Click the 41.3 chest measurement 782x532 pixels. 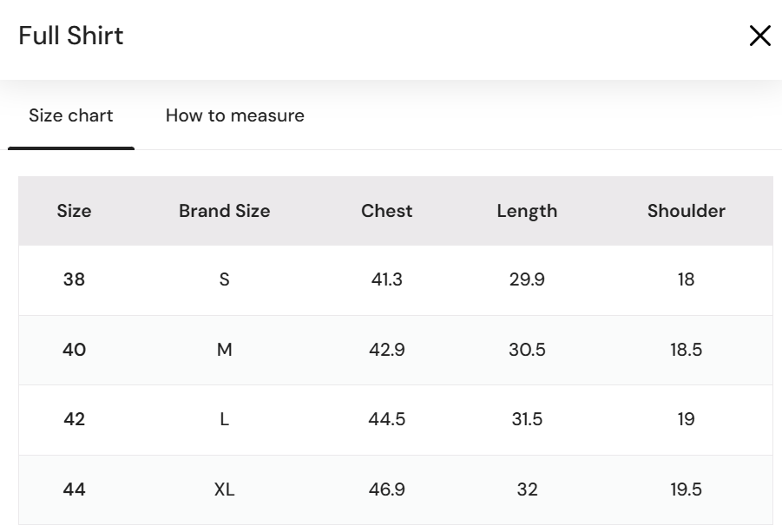click(x=386, y=279)
